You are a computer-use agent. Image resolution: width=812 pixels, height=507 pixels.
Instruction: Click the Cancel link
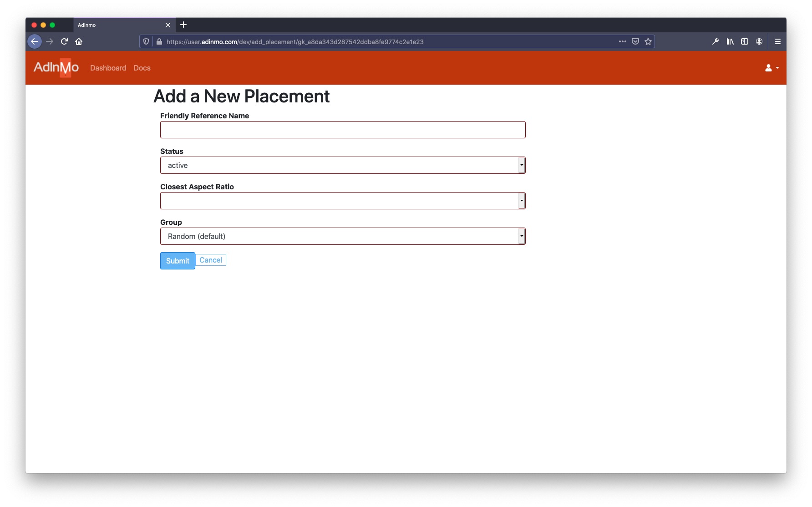coord(211,260)
